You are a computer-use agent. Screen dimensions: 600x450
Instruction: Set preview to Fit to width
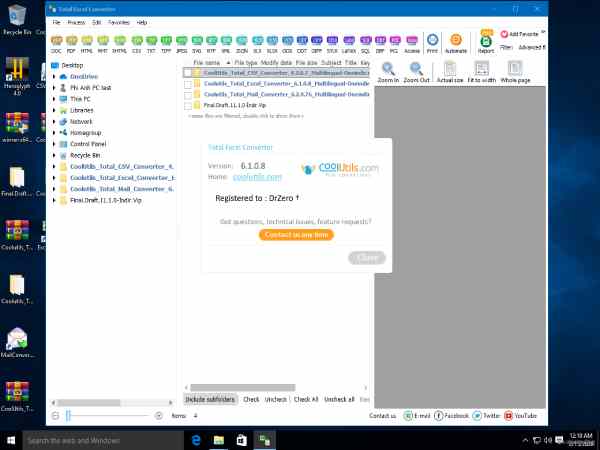click(481, 72)
